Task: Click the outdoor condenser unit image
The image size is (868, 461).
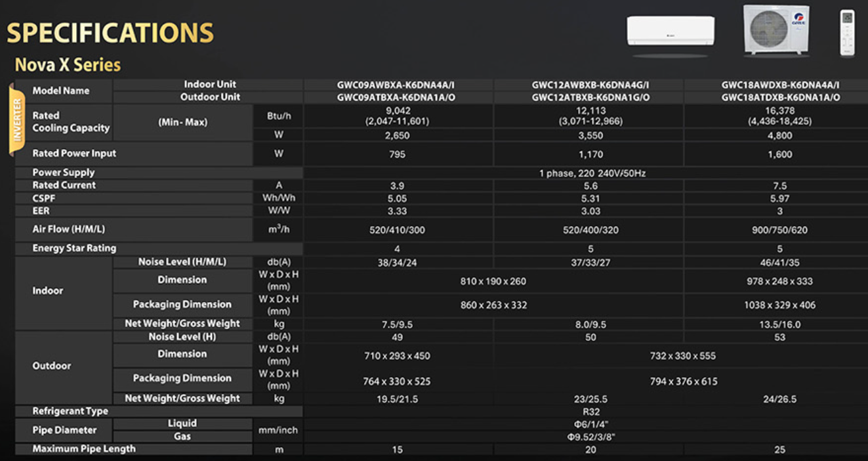Action: pos(776,30)
